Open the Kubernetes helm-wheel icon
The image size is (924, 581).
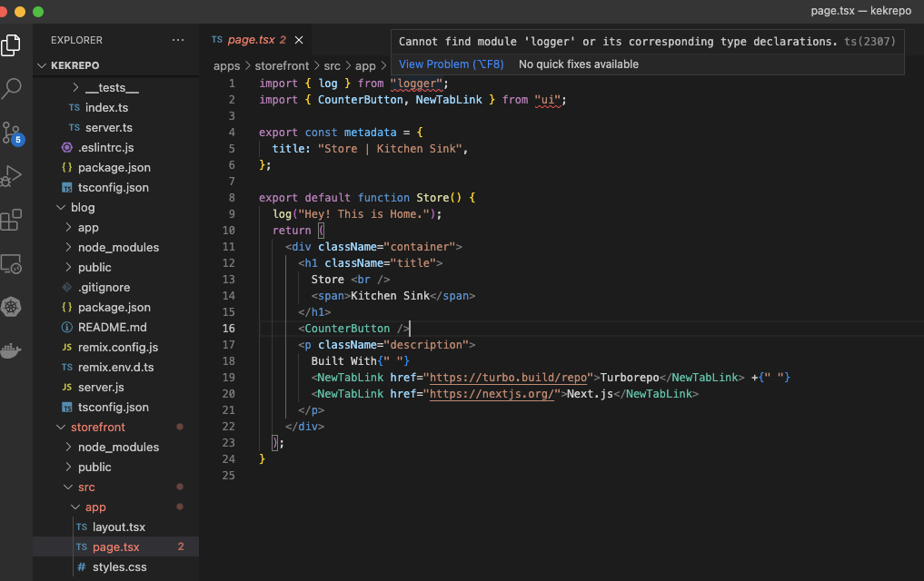pyautogui.click(x=11, y=307)
